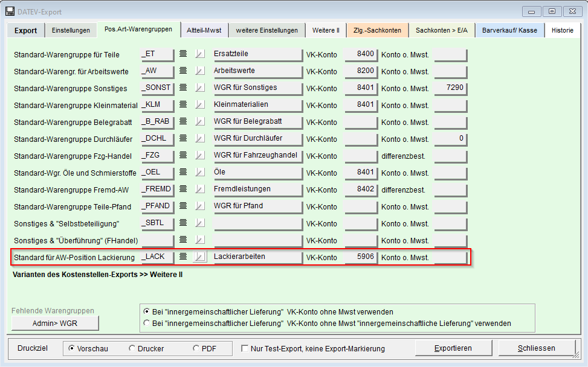Open the Sachkonten > E/A tab
This screenshot has width=588, height=367.
point(442,30)
